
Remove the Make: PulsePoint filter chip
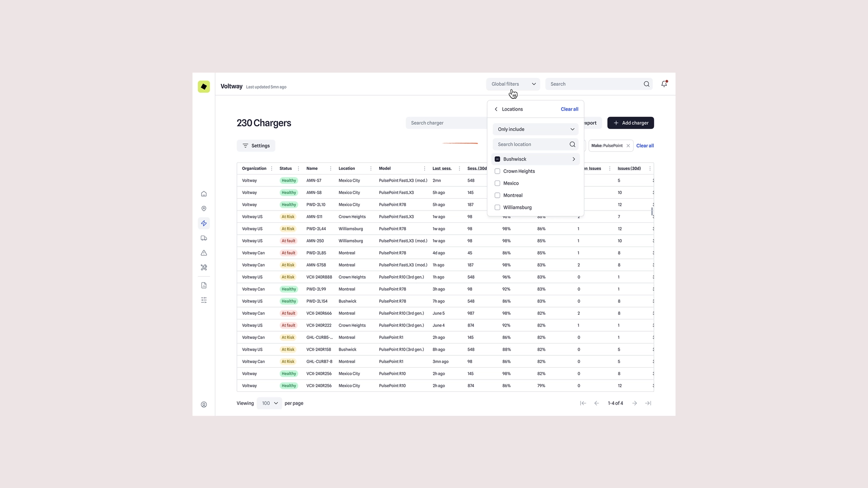pyautogui.click(x=628, y=146)
